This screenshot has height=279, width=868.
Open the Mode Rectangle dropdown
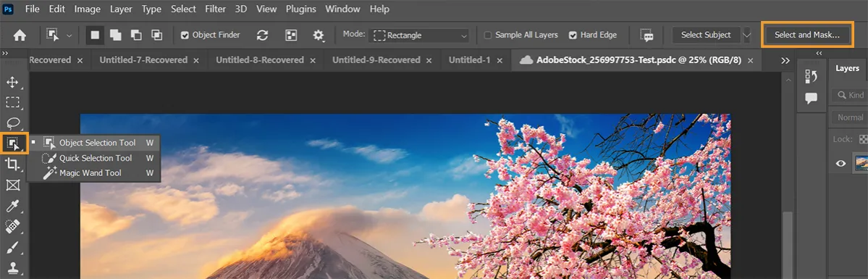tap(420, 35)
